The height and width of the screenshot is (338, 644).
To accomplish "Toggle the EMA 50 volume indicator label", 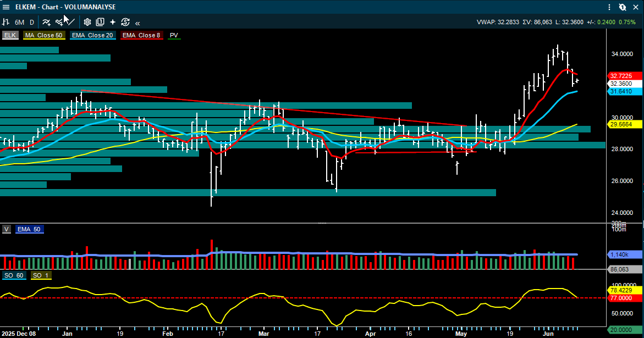I will tap(29, 229).
